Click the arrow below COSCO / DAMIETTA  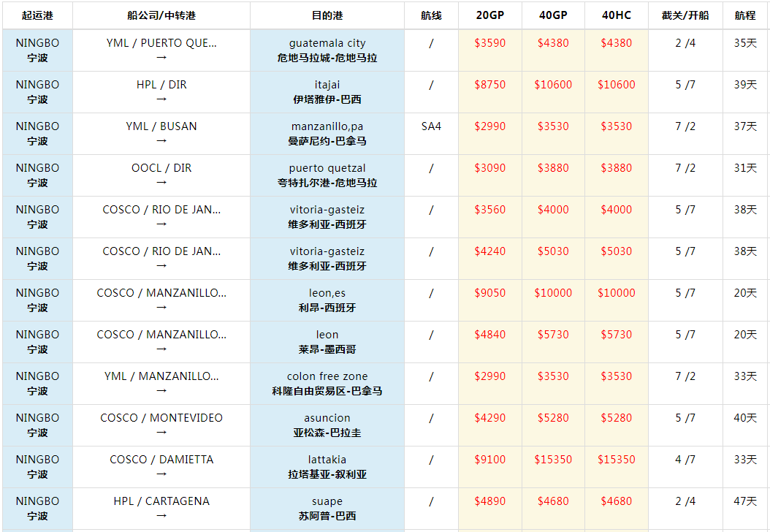point(161,474)
